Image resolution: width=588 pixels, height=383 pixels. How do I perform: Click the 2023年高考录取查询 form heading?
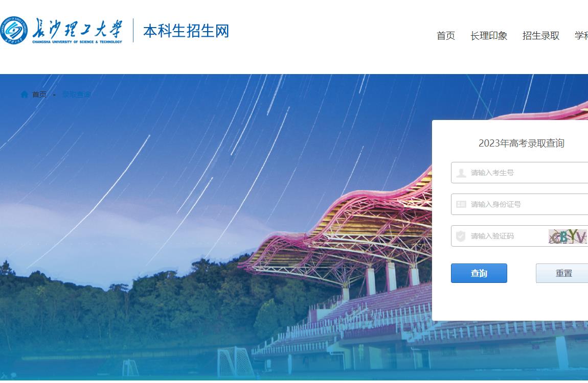coord(521,143)
